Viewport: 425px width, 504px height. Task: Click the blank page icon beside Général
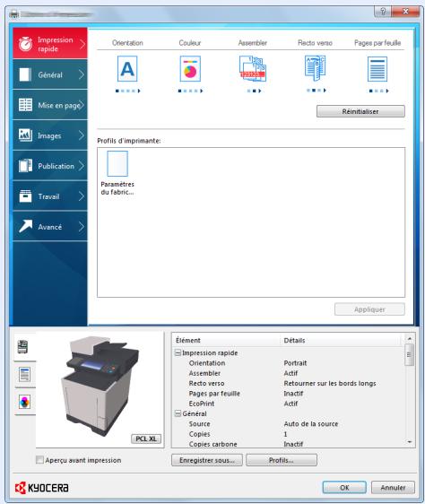click(x=25, y=74)
